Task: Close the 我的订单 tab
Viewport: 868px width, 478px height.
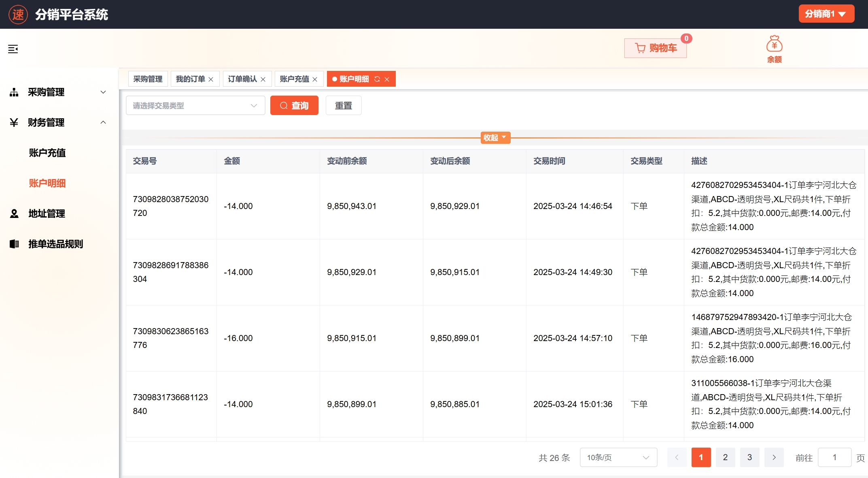Action: 211,79
